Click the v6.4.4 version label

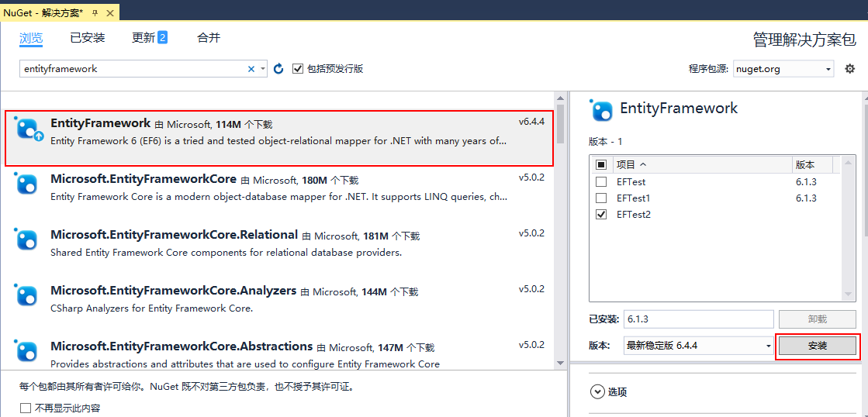click(531, 122)
